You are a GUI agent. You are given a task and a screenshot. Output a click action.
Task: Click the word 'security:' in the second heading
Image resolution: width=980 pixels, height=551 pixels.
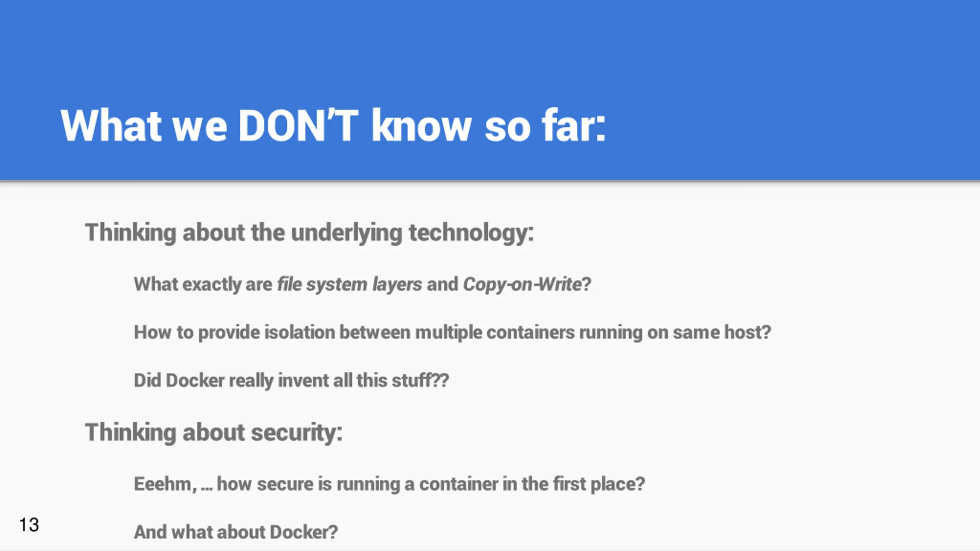pyautogui.click(x=297, y=432)
